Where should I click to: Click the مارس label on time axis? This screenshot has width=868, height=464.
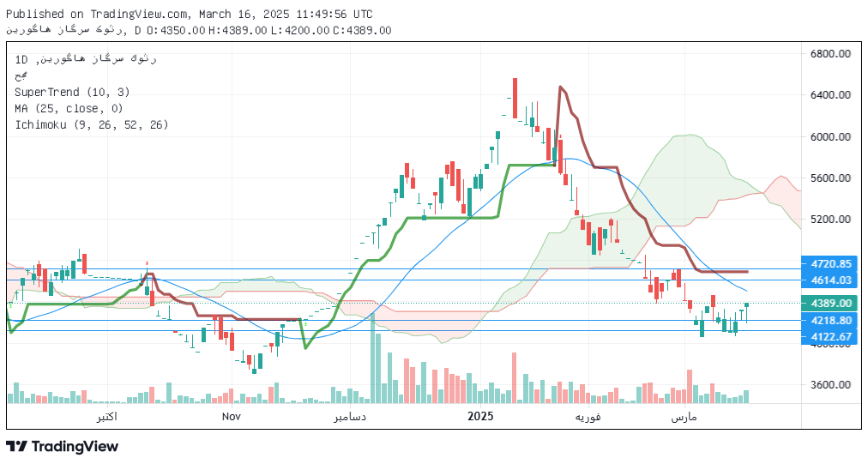683,416
